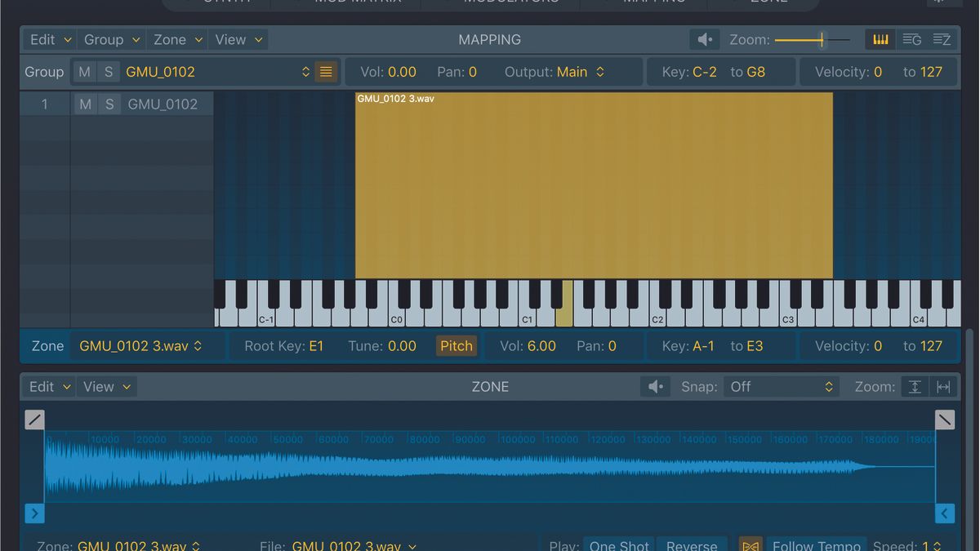
Task: Select the piano keyboard mapping view icon
Action: [880, 38]
